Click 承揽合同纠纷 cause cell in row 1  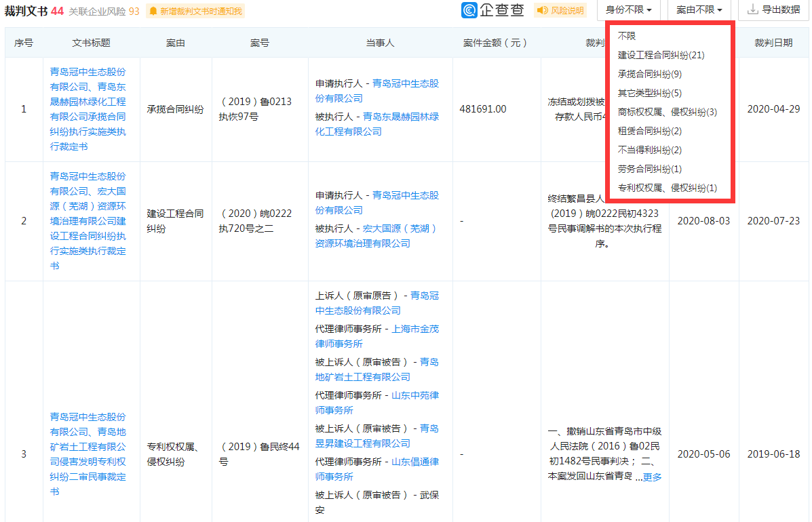pyautogui.click(x=176, y=109)
